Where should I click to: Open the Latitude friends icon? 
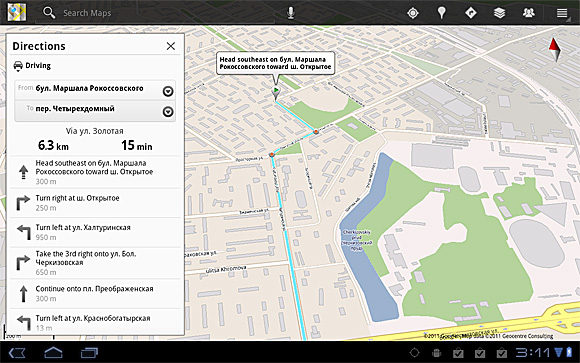[529, 13]
